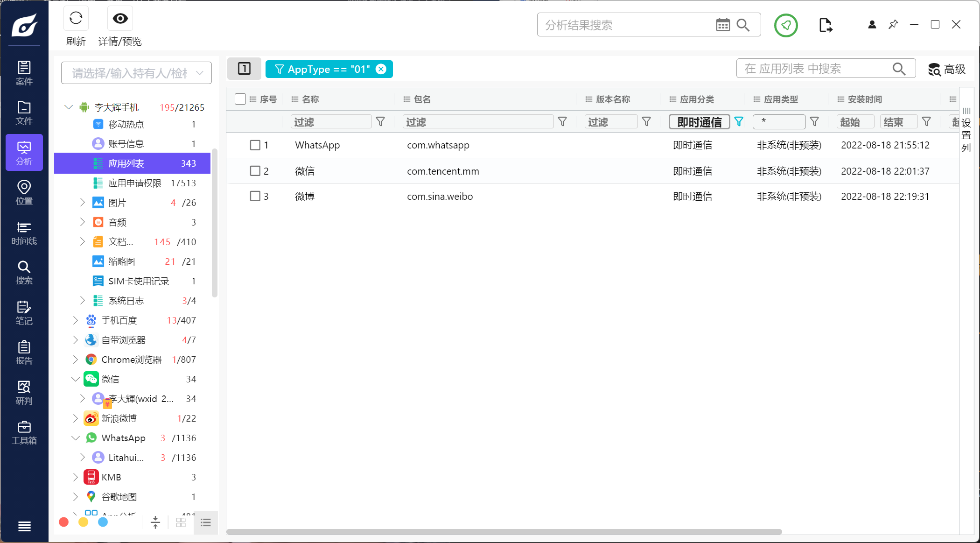Screen dimensions: 980x543
Task: Click the export file icon in top bar
Action: pyautogui.click(x=825, y=25)
